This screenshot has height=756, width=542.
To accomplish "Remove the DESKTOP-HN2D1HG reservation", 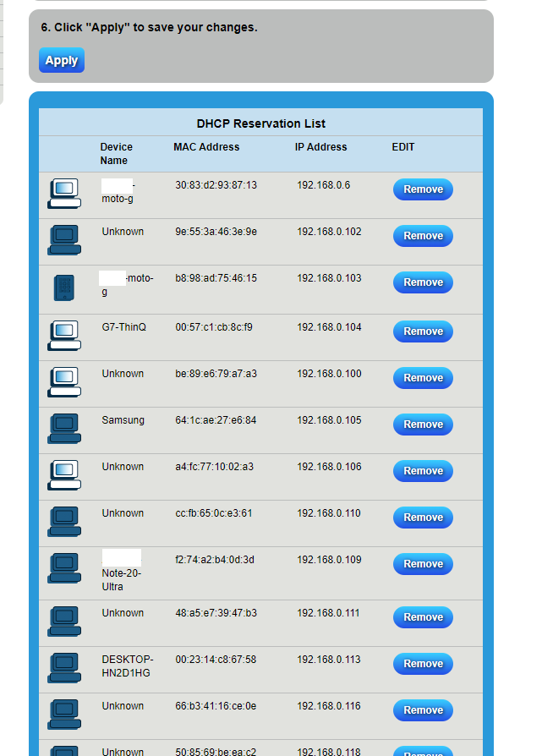I will [x=423, y=664].
